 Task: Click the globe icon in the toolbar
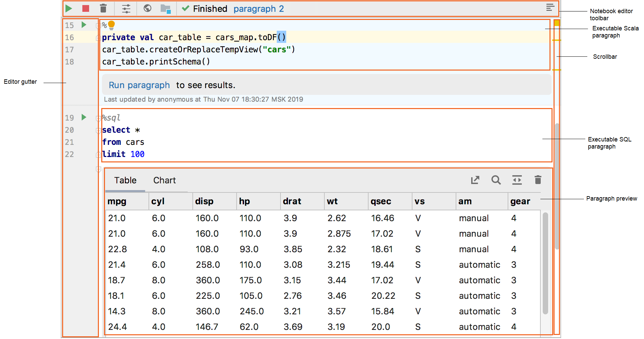(x=147, y=8)
